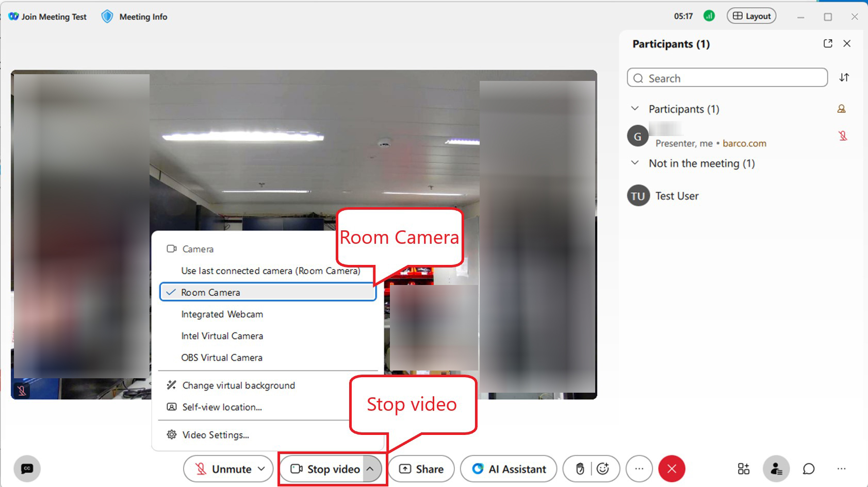
Task: Open the barco.com link
Action: point(744,143)
